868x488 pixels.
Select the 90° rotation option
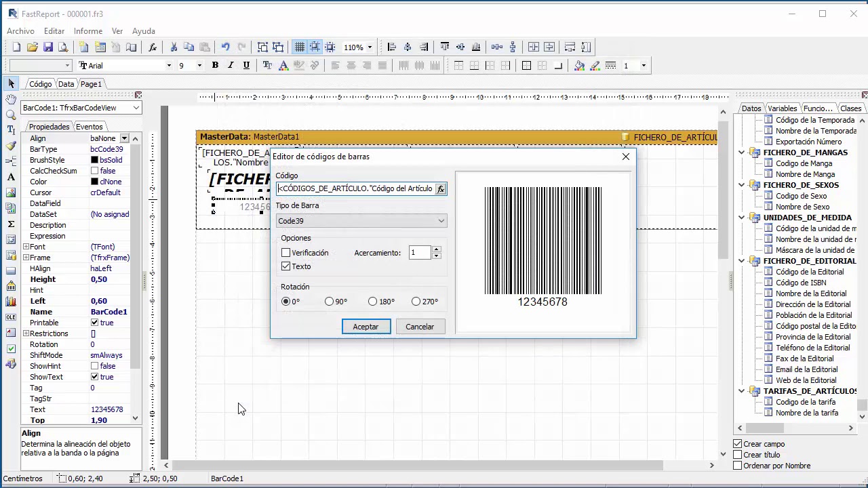pos(329,302)
